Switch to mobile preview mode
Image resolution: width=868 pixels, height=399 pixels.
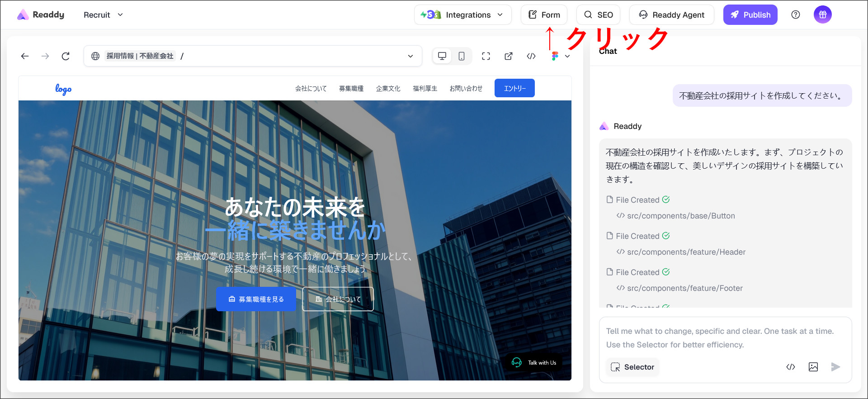[x=462, y=56]
